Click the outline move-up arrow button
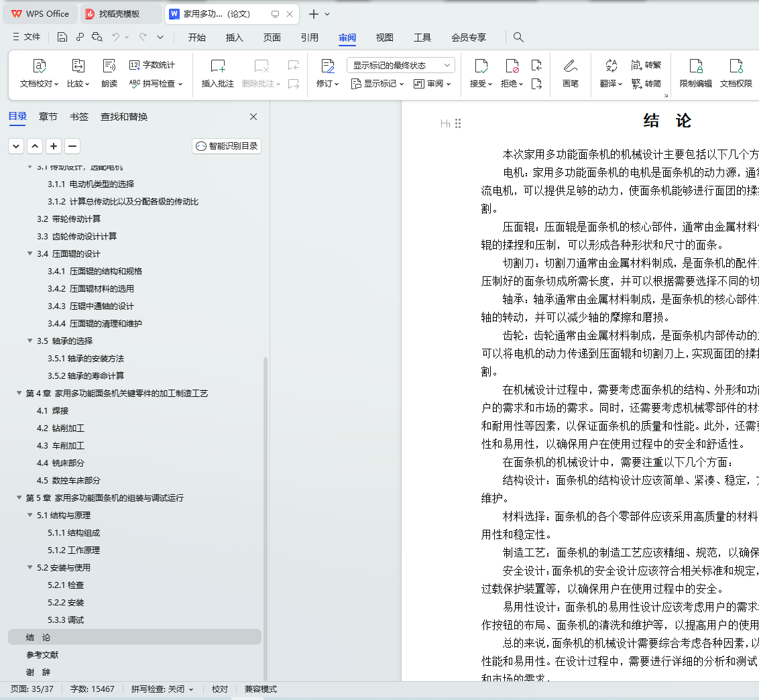 click(x=35, y=146)
